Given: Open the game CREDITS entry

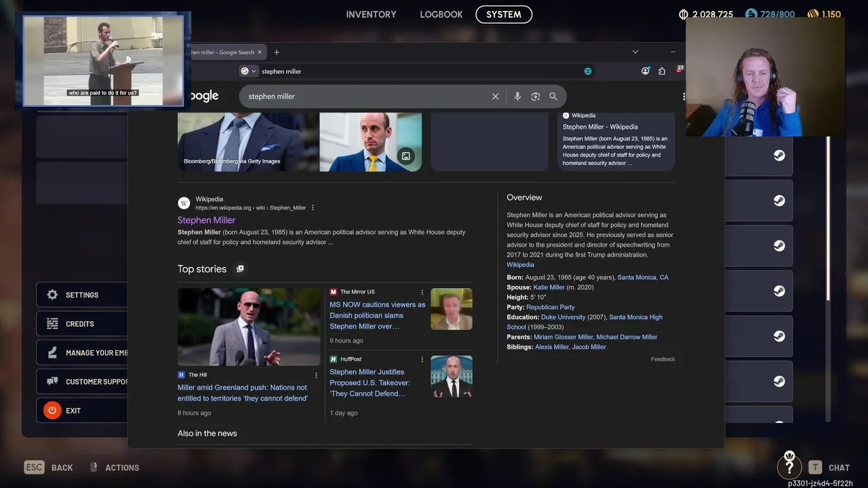Looking at the screenshot, I should tap(82, 324).
